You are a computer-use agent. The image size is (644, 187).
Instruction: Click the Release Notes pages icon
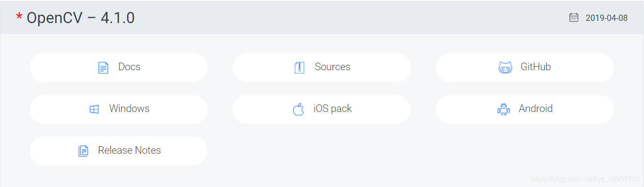[x=83, y=151]
